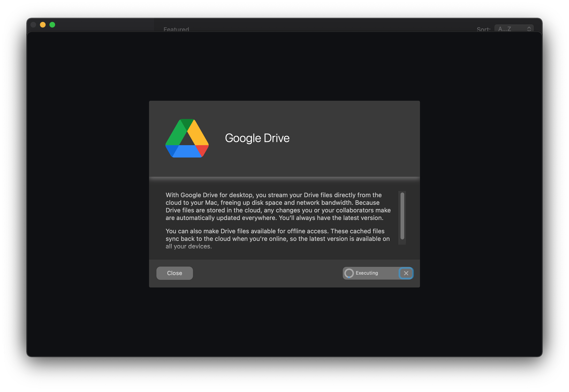Screen dimensions: 569x392
Task: Click the 'You can also make Drive files' paragraph
Action: click(278, 239)
